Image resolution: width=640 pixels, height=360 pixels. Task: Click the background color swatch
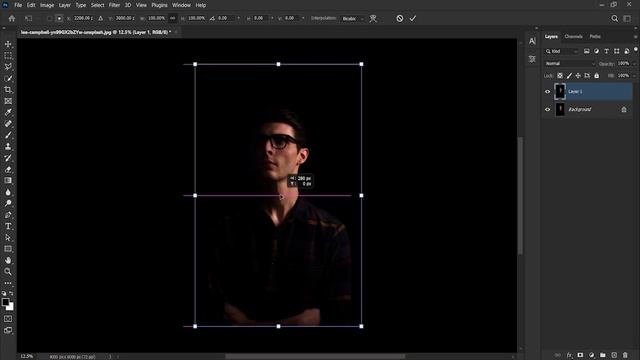[11, 307]
